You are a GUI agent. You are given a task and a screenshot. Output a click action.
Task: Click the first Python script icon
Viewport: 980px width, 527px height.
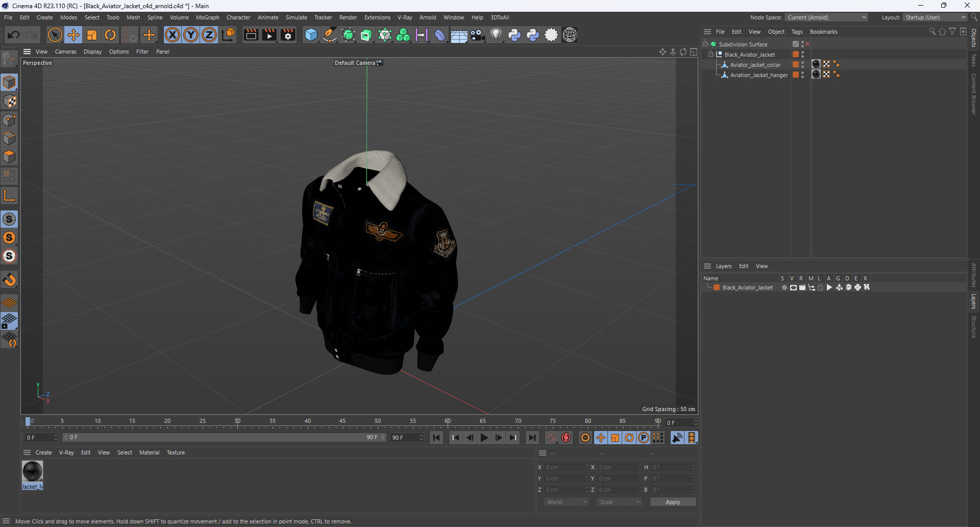(514, 35)
